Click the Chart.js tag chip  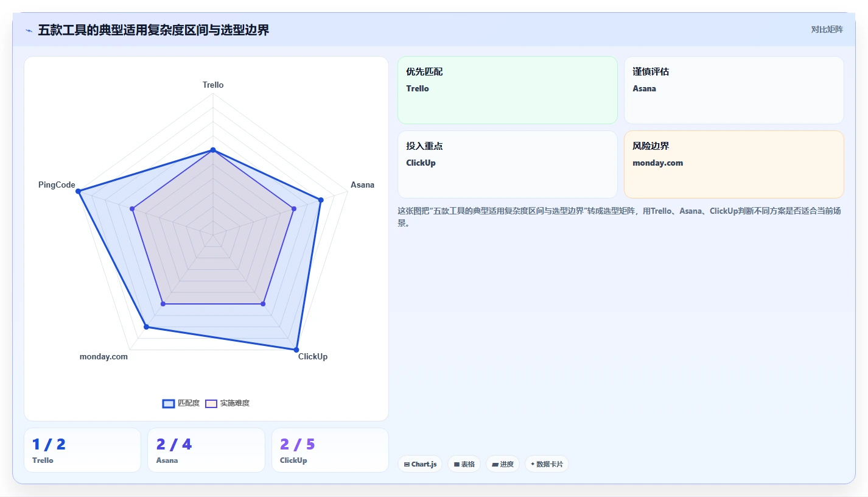click(420, 464)
